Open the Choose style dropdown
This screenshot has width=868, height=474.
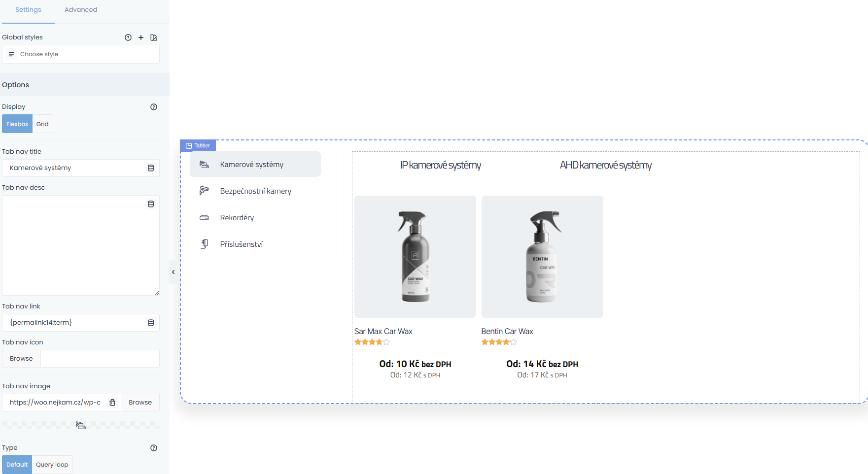point(81,54)
